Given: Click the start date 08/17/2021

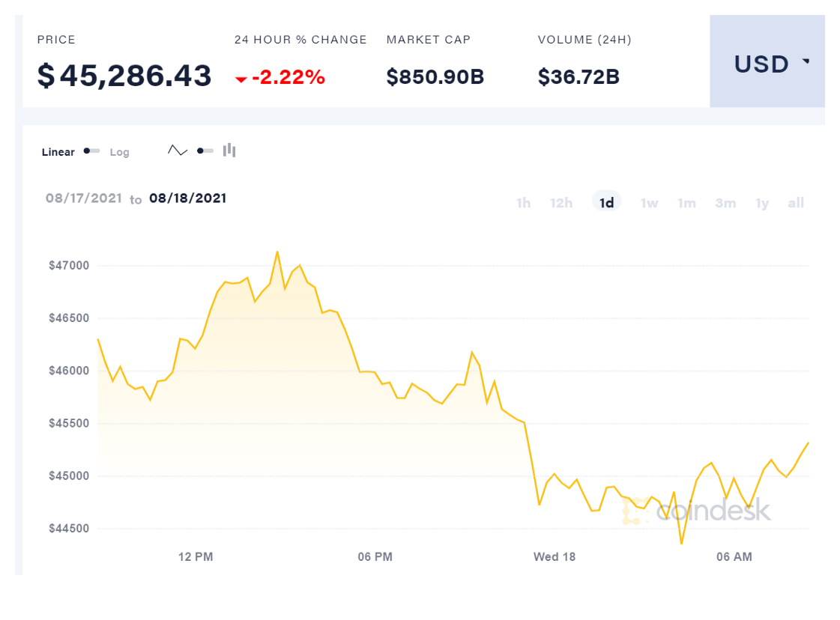Looking at the screenshot, I should coord(83,198).
